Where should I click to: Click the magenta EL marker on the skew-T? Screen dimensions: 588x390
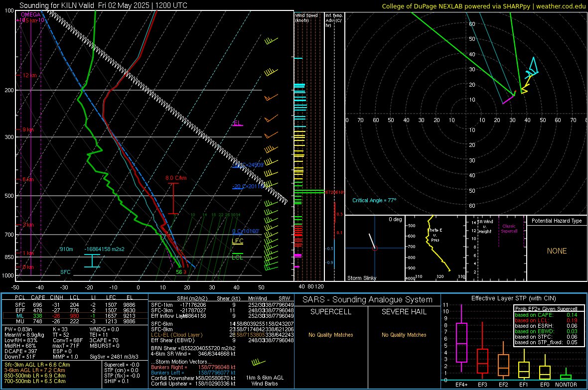[237, 124]
